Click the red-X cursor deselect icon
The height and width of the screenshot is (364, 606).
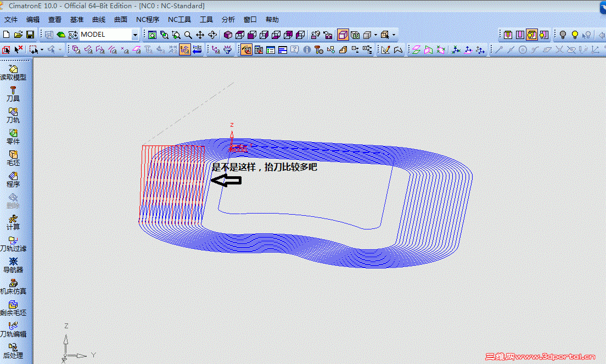pyautogui.click(x=18, y=49)
